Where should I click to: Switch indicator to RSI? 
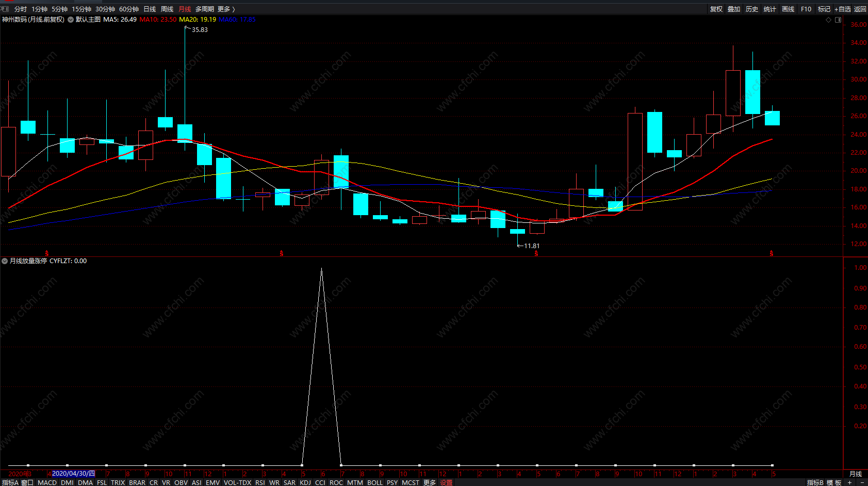coord(260,482)
